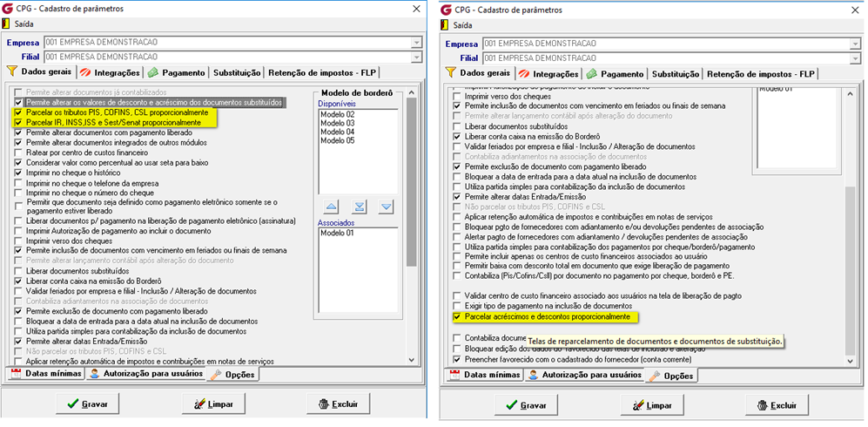Open Pagamento tab in right window

(616, 74)
